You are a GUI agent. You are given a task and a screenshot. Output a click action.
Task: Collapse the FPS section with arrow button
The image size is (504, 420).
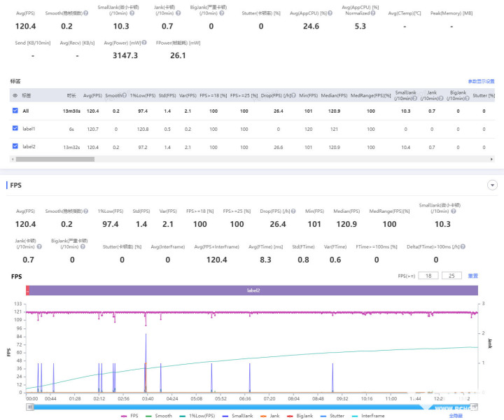tap(492, 185)
